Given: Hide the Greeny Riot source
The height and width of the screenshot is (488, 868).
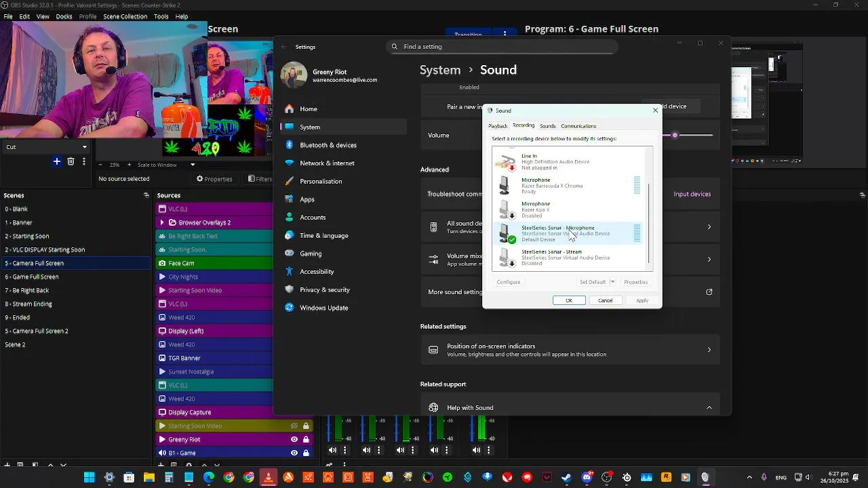Looking at the screenshot, I should tap(294, 439).
